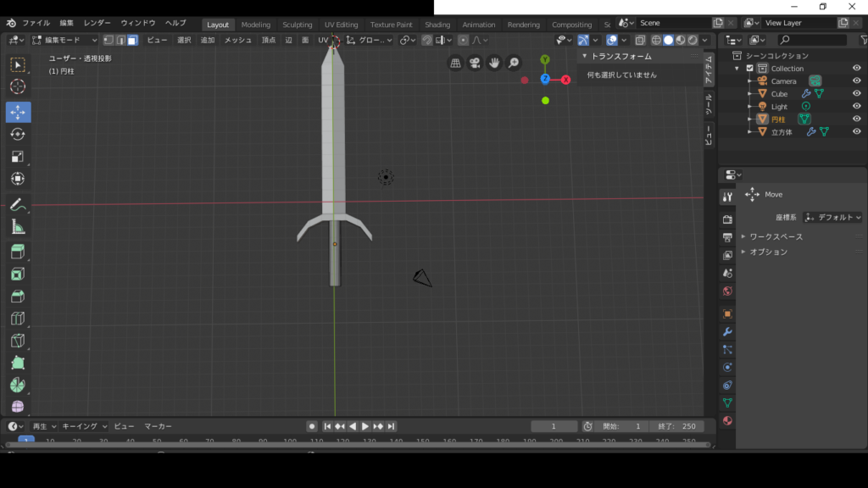Viewport: 868px width, 488px height.
Task: Open the ファイル menu
Action: [x=36, y=24]
